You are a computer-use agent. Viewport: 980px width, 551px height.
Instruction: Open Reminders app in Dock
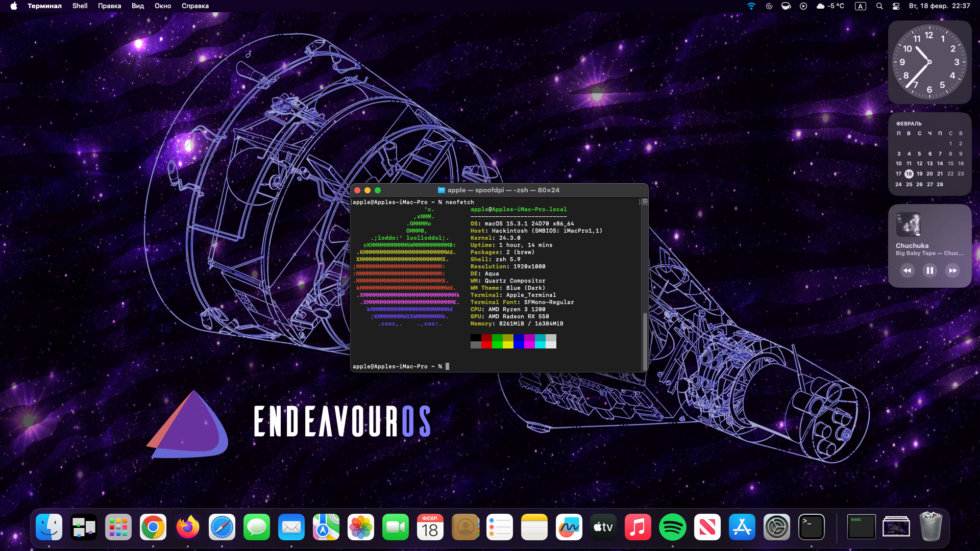pos(500,527)
